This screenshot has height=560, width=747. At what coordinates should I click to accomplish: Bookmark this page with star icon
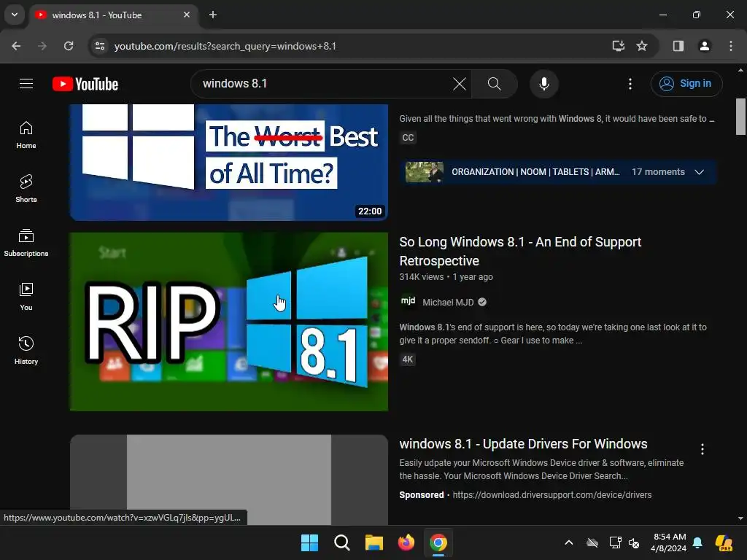[642, 46]
